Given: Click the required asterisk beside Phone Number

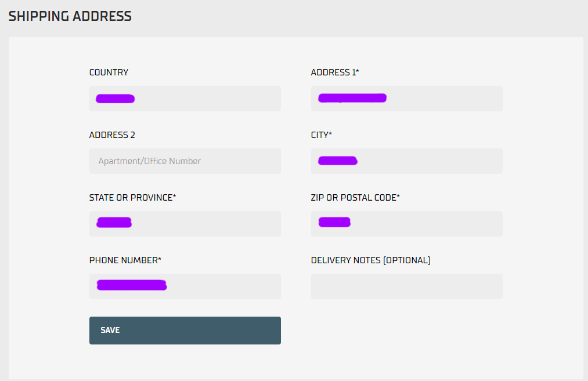Looking at the screenshot, I should (x=160, y=259).
